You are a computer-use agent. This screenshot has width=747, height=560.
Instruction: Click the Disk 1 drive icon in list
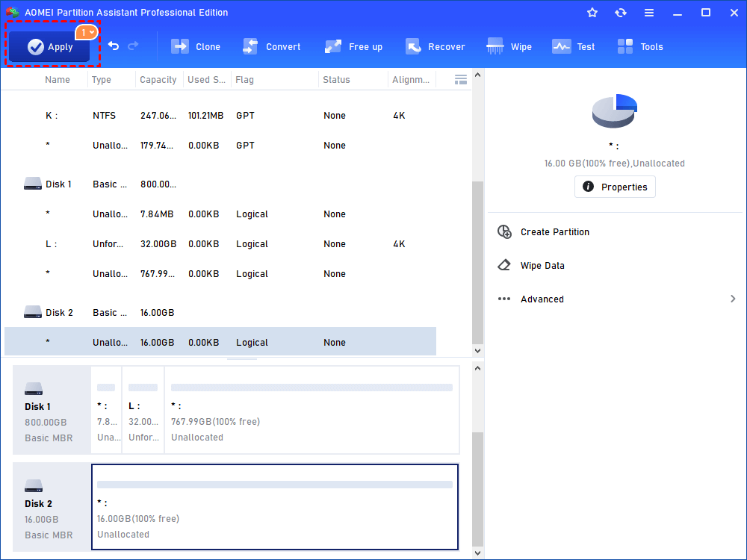click(x=33, y=184)
